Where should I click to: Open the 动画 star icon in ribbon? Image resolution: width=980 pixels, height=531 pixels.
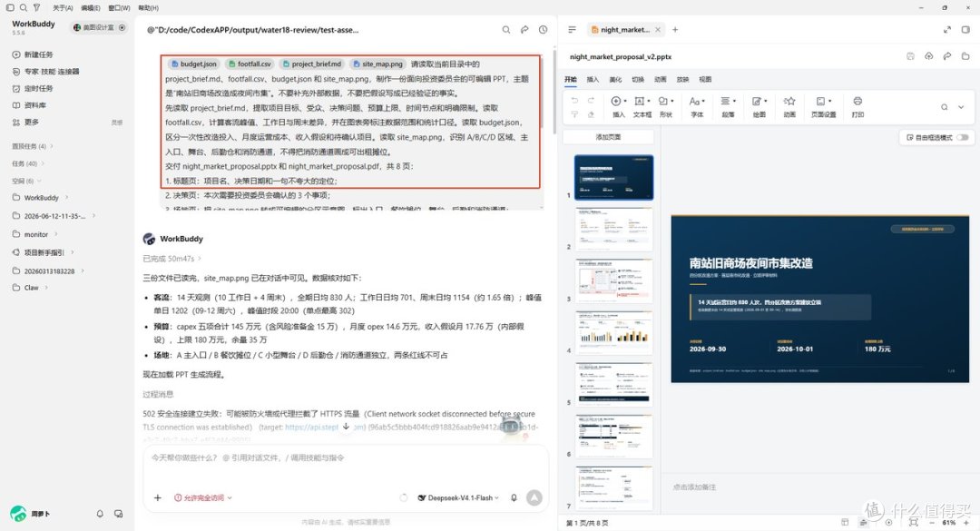[789, 102]
